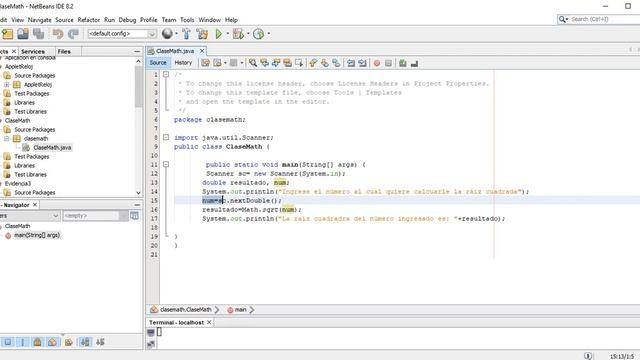Open dropdown arrow next to Run button
The height and width of the screenshot is (360, 640).
coord(227,34)
